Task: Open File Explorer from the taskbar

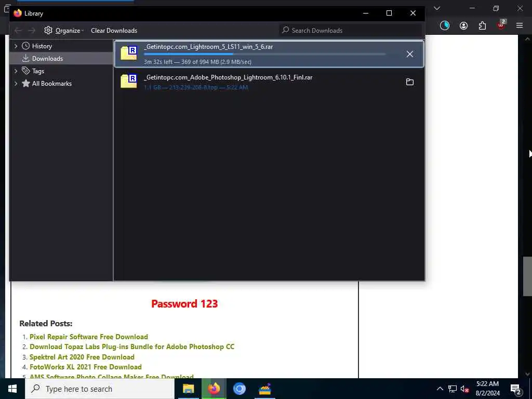Action: (x=188, y=389)
